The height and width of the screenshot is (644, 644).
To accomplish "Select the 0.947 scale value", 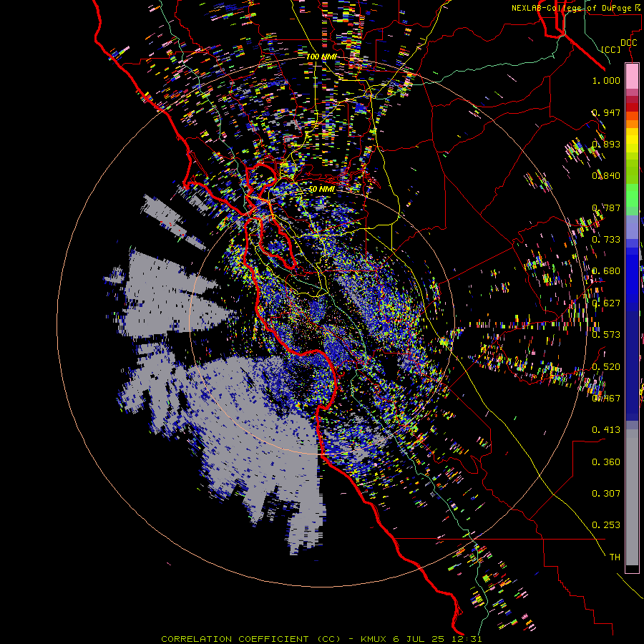I will [606, 112].
